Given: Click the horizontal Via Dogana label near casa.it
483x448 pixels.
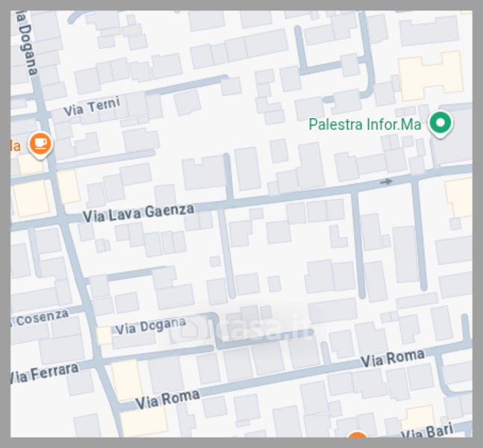Looking at the screenshot, I should coord(151,326).
